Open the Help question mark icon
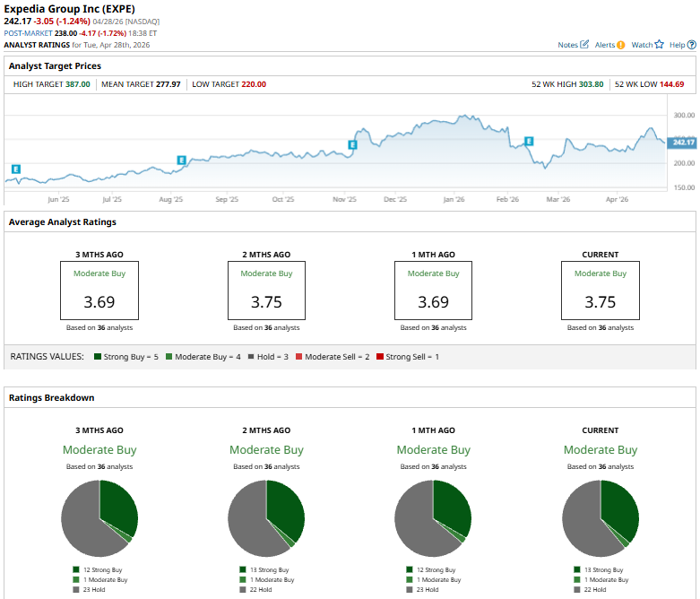The height and width of the screenshot is (599, 700). pos(689,44)
